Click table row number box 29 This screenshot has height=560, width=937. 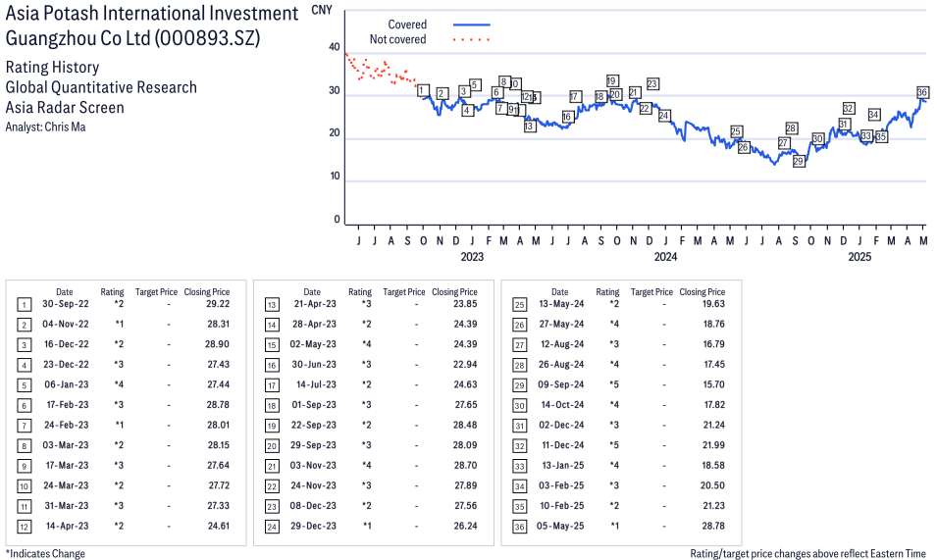(x=519, y=385)
